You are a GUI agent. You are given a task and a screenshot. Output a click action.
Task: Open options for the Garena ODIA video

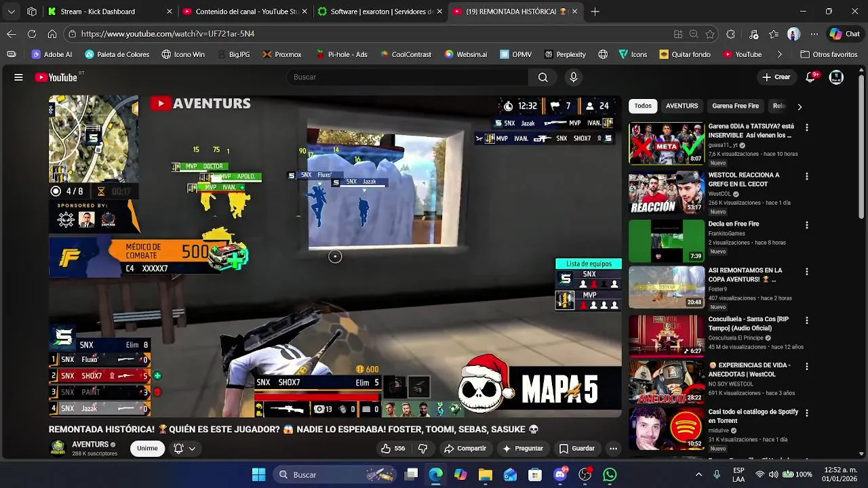coord(806,127)
